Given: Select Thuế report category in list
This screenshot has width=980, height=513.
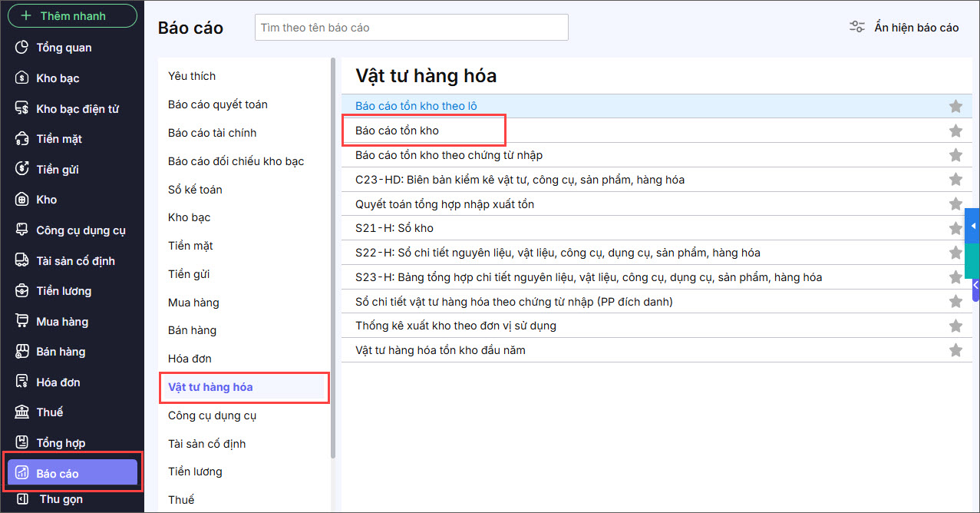Looking at the screenshot, I should [181, 500].
